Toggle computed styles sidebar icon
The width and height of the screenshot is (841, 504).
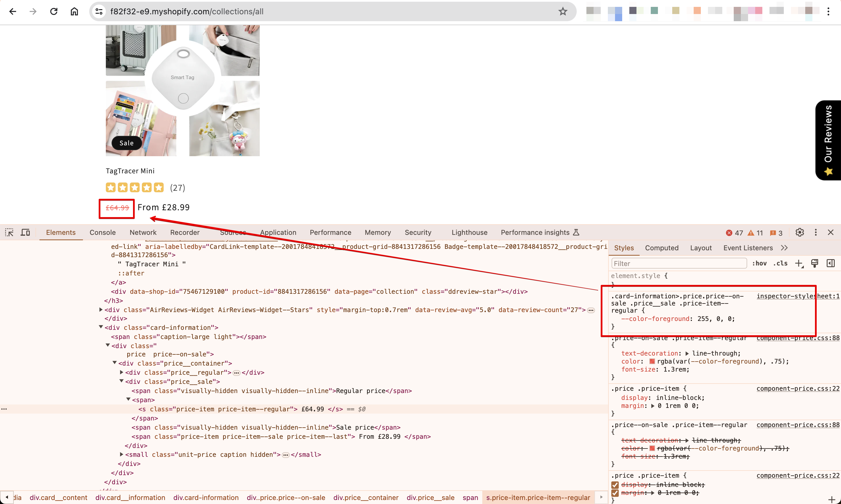pos(830,263)
